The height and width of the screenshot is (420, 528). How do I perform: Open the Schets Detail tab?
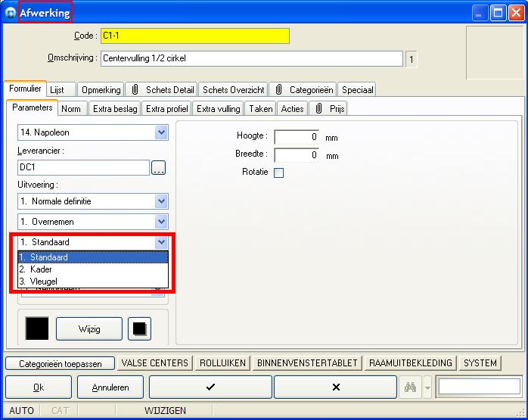[x=162, y=90]
